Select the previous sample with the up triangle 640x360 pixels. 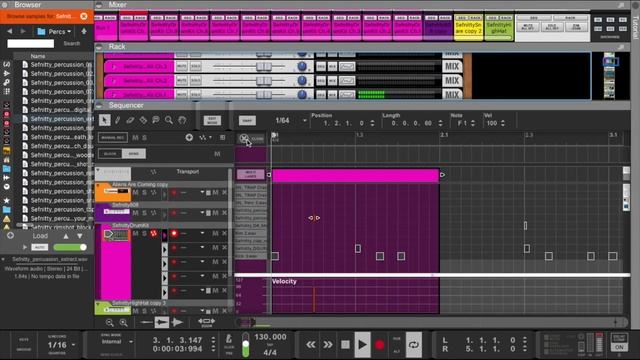click(66, 236)
